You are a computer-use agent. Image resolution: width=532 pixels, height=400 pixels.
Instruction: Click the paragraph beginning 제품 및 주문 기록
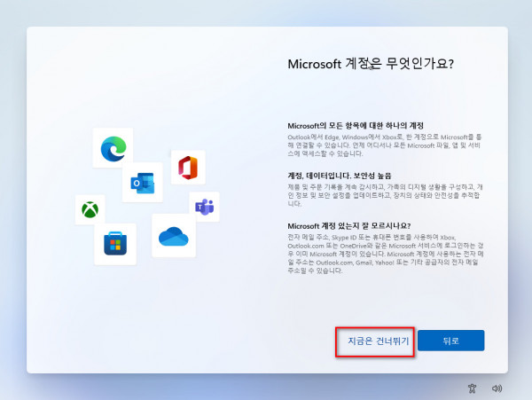pos(385,195)
